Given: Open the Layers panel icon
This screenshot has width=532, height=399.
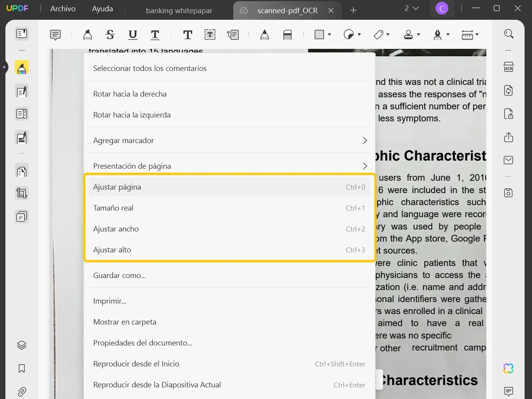Looking at the screenshot, I should pyautogui.click(x=22, y=345).
